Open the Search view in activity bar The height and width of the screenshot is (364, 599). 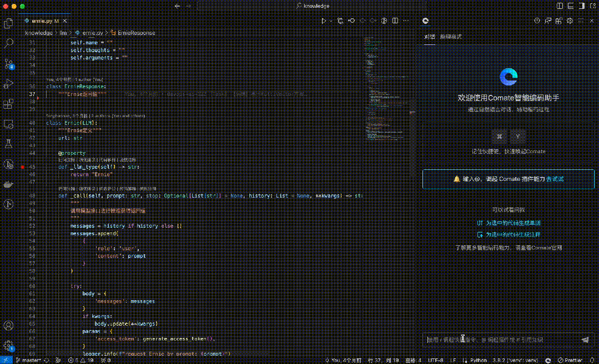click(8, 43)
